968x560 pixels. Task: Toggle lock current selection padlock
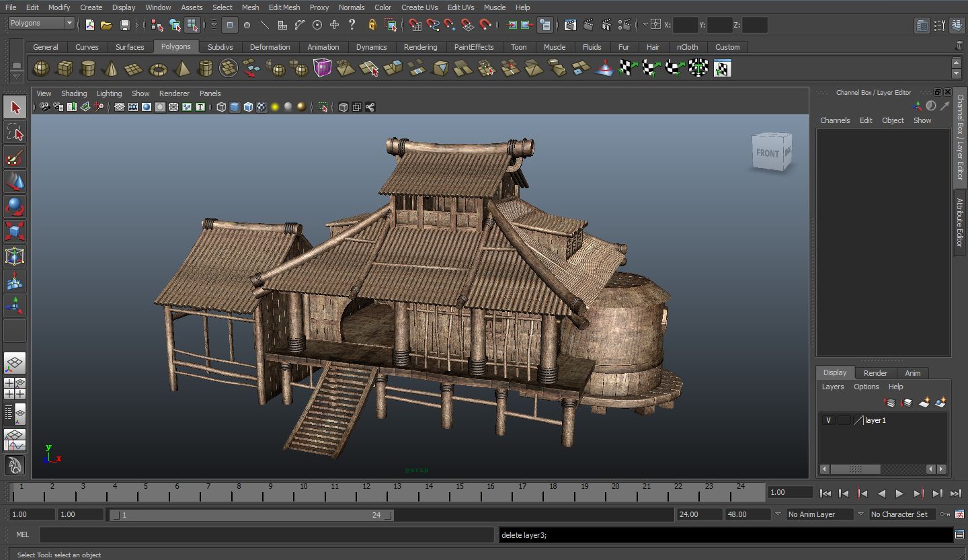coord(372,25)
